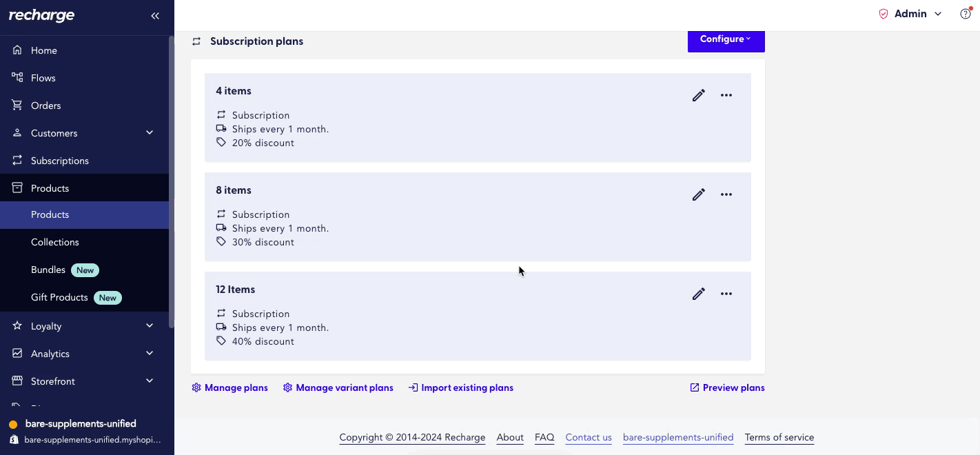
Task: Click the sidebar vertical scrollbar
Action: click(172, 179)
